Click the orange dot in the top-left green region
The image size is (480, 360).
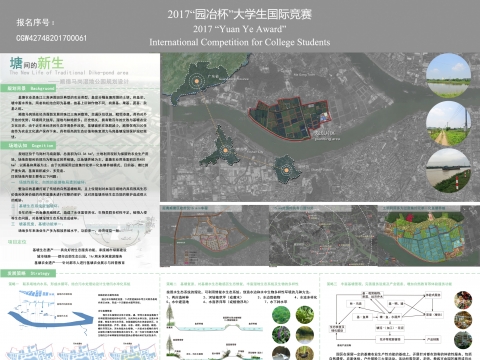point(197,81)
